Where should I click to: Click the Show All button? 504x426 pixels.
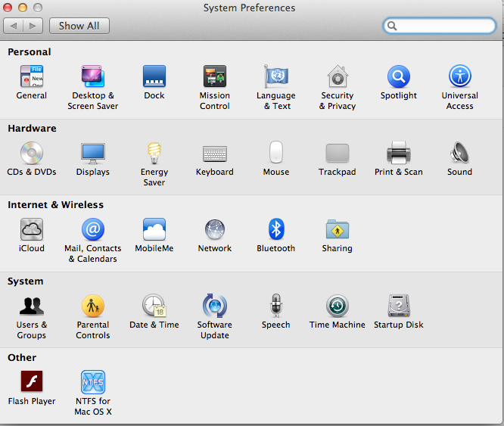tap(79, 26)
